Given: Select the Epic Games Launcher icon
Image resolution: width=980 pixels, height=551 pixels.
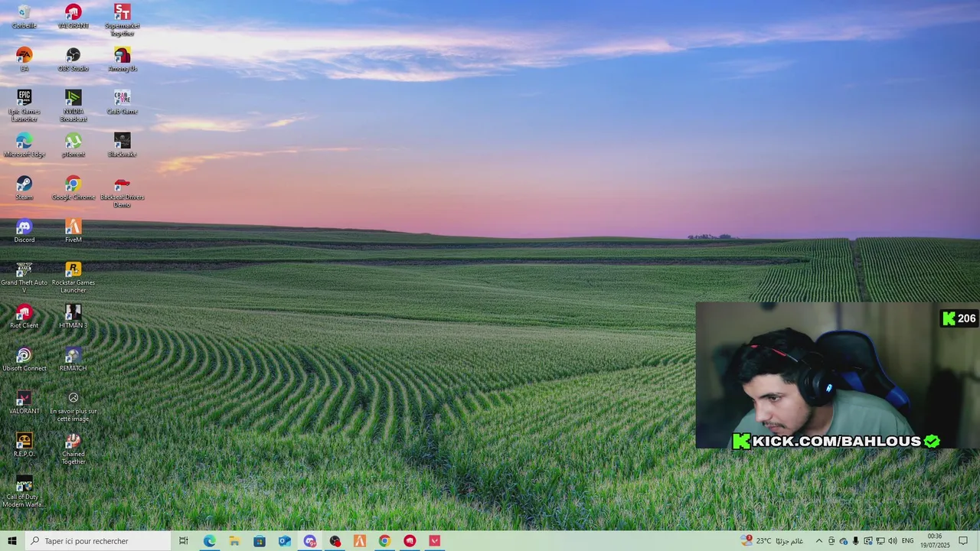Looking at the screenshot, I should point(24,106).
